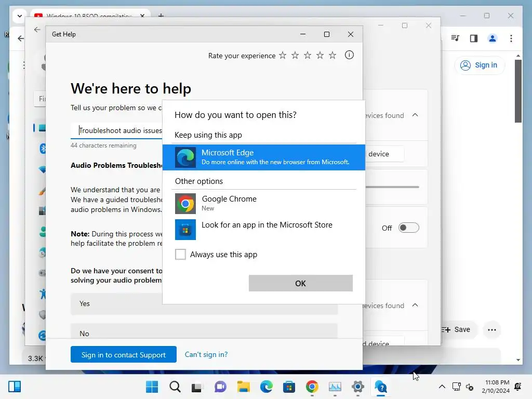Answer No to the consent question
Image resolution: width=532 pixels, height=399 pixels.
(x=204, y=331)
